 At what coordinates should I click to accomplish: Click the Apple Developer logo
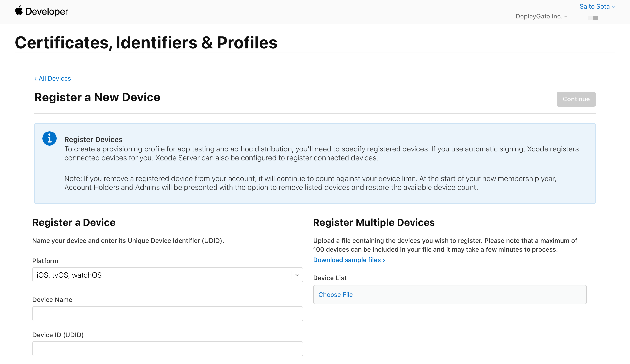[x=42, y=11]
